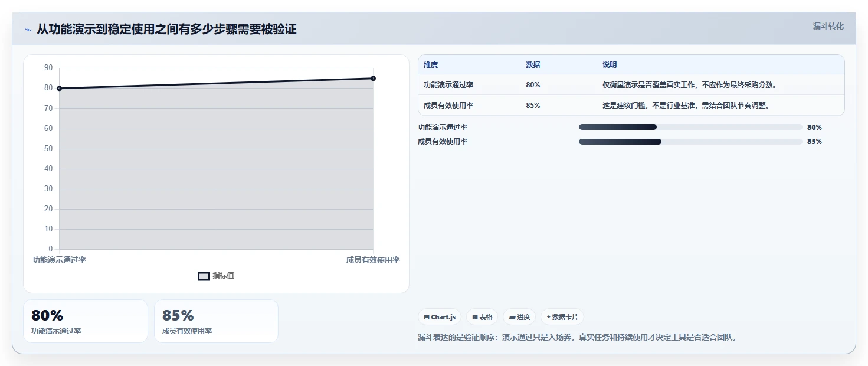Screen dimensions: 868x366
Task: Click the 数据 table column header
Action: click(x=533, y=65)
